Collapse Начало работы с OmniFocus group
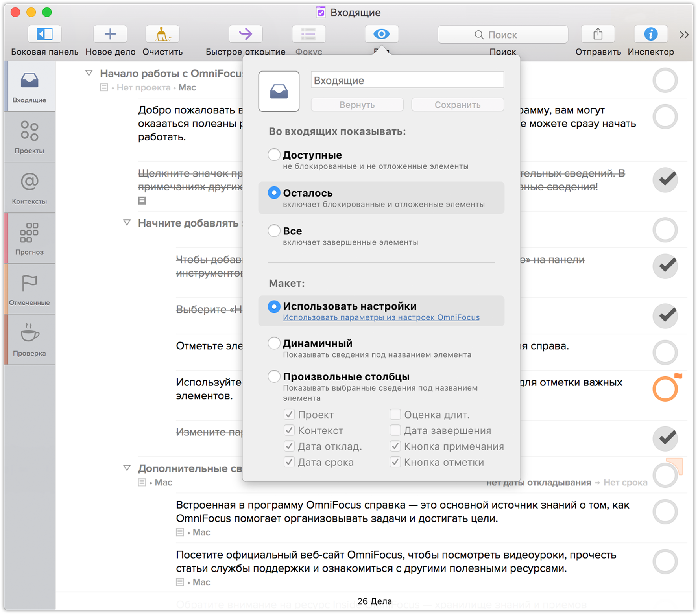The height and width of the screenshot is (616, 698). click(89, 73)
